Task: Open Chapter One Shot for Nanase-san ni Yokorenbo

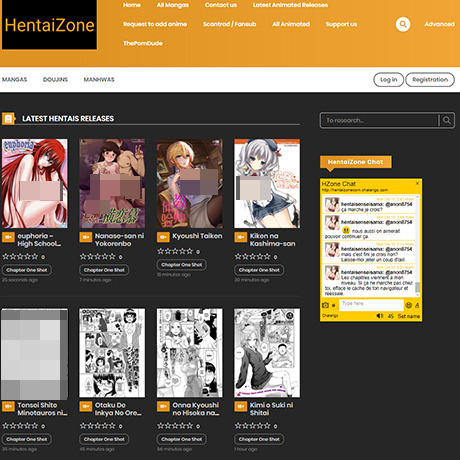Action: pos(104,270)
